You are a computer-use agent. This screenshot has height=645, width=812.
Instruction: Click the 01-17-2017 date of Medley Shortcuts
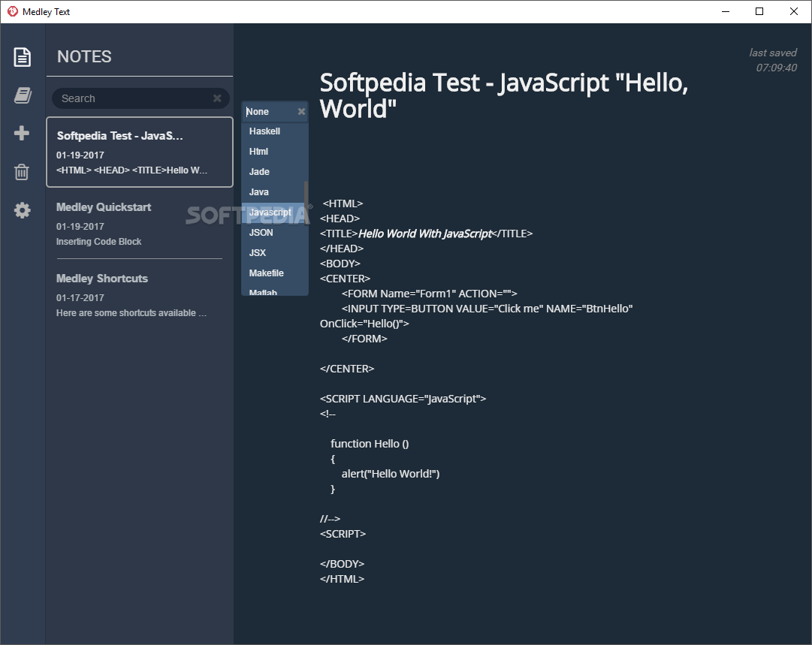pyautogui.click(x=80, y=297)
